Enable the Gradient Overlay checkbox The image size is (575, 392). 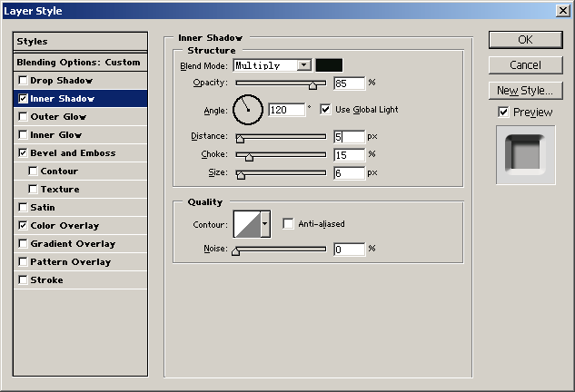(x=23, y=243)
